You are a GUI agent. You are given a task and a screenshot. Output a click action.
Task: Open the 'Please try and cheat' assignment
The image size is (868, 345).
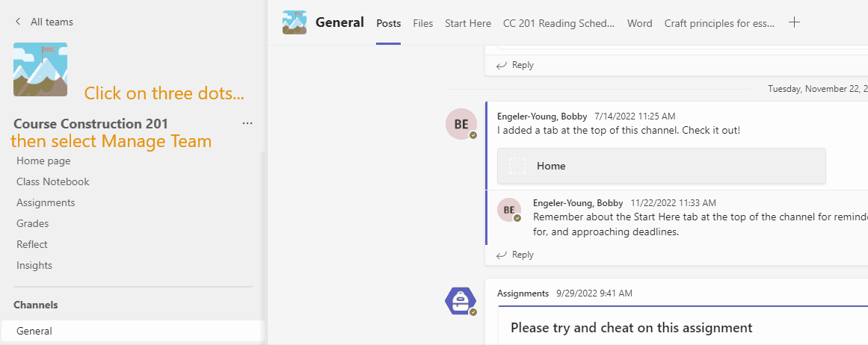(631, 328)
